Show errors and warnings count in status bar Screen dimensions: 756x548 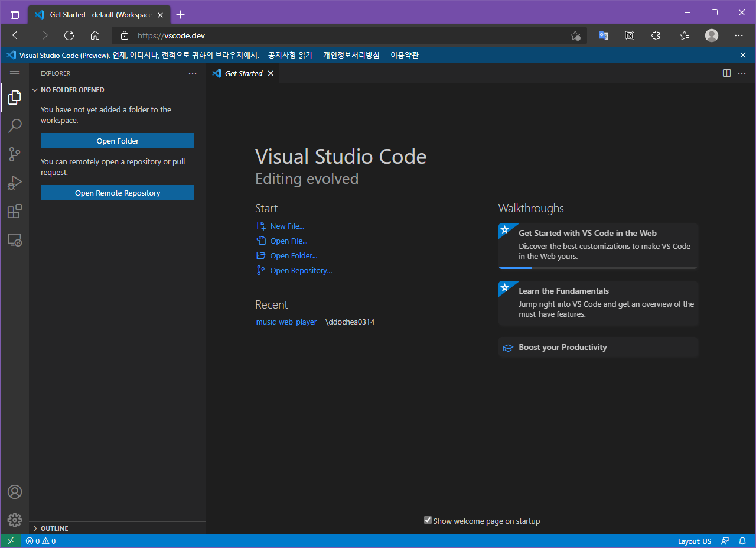click(41, 541)
